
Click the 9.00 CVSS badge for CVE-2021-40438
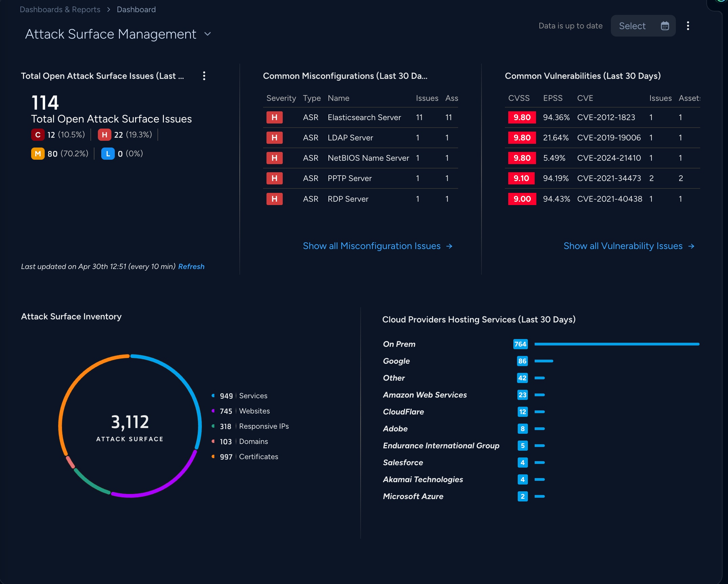point(522,199)
